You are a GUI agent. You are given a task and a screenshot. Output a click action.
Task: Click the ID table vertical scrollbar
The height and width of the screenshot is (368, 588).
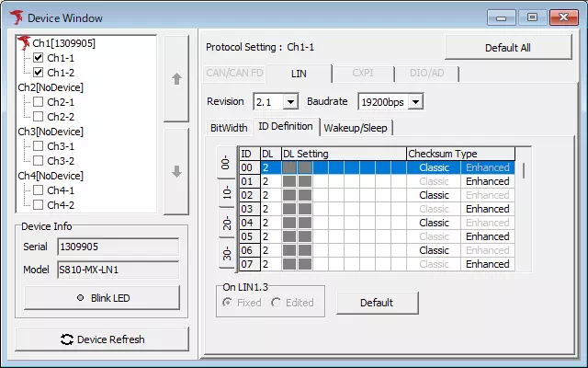(524, 171)
